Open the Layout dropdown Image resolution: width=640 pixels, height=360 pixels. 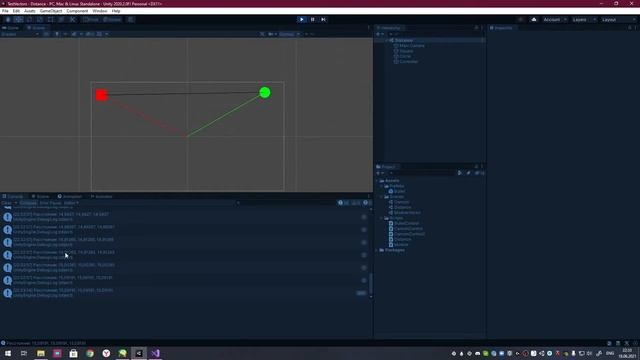click(618, 19)
